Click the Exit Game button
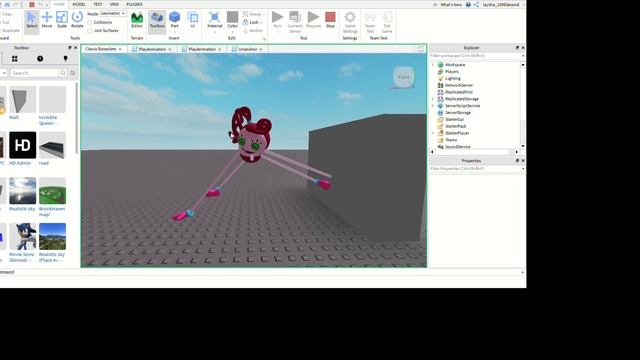 [x=387, y=22]
